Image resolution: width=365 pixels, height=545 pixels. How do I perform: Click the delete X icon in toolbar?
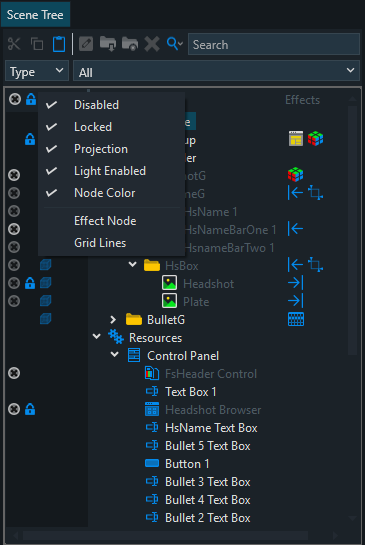[152, 44]
